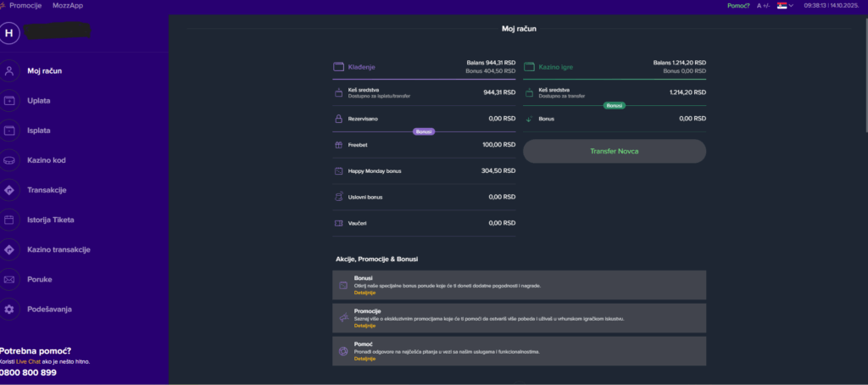868x385 pixels.
Task: Open the Promocije top menu item
Action: tap(25, 6)
